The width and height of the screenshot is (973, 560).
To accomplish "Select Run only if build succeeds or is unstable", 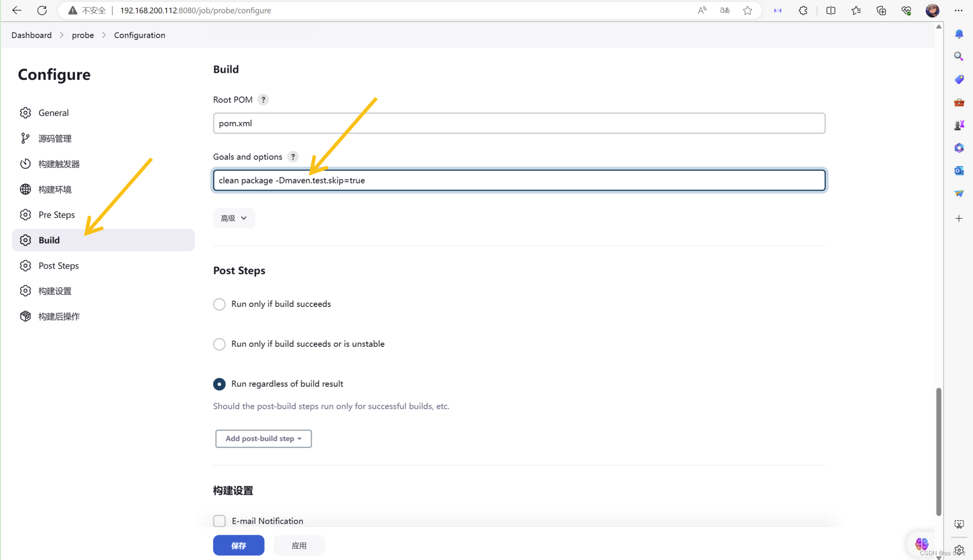I will pyautogui.click(x=219, y=344).
